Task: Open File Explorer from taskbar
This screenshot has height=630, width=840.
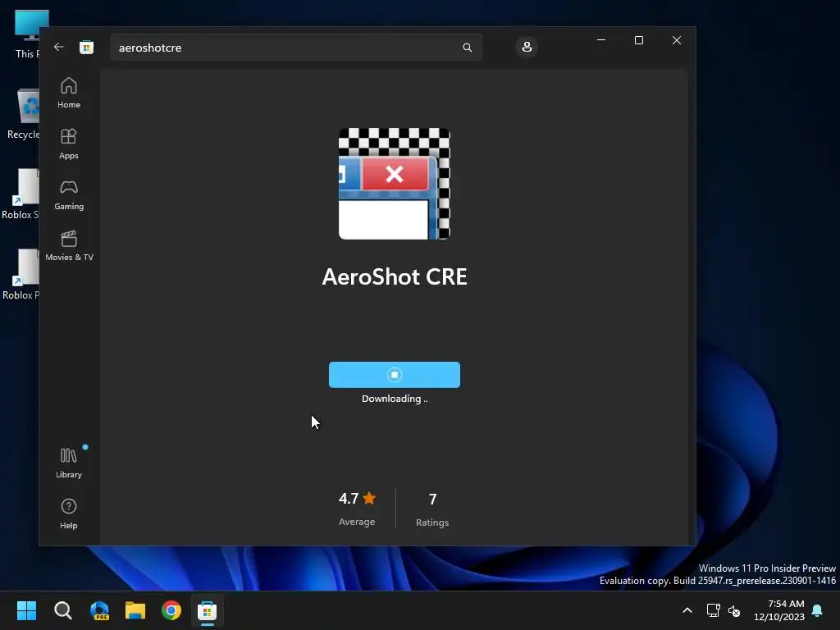Action: [x=135, y=610]
